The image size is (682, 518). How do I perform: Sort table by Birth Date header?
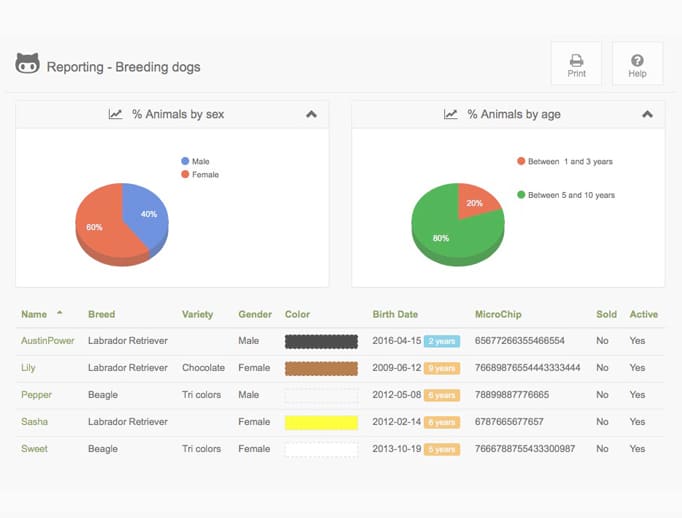point(395,314)
